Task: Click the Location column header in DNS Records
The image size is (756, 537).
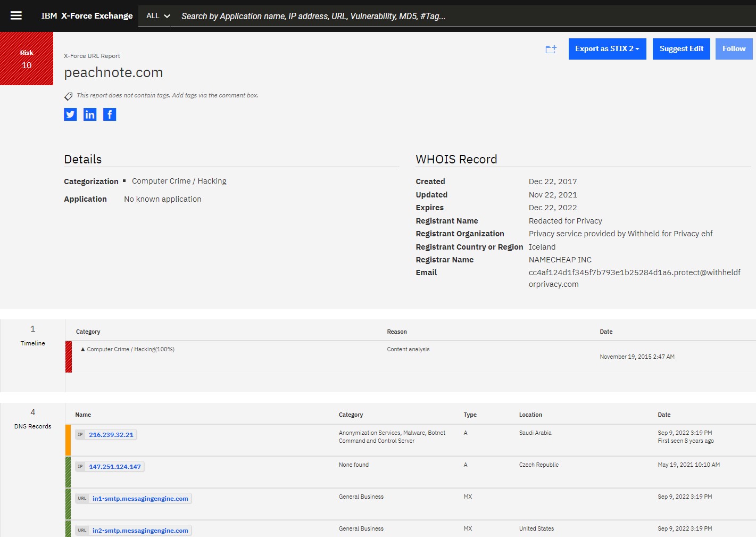Action: point(530,415)
